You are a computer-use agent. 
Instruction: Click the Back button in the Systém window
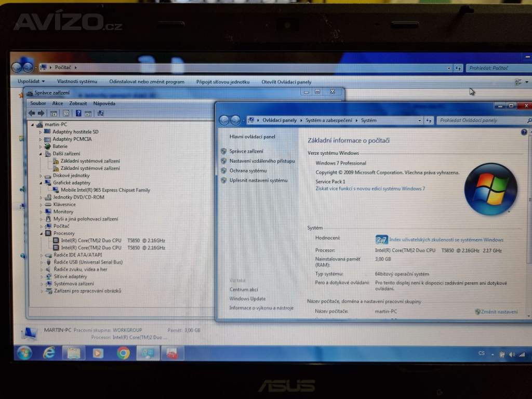point(224,120)
